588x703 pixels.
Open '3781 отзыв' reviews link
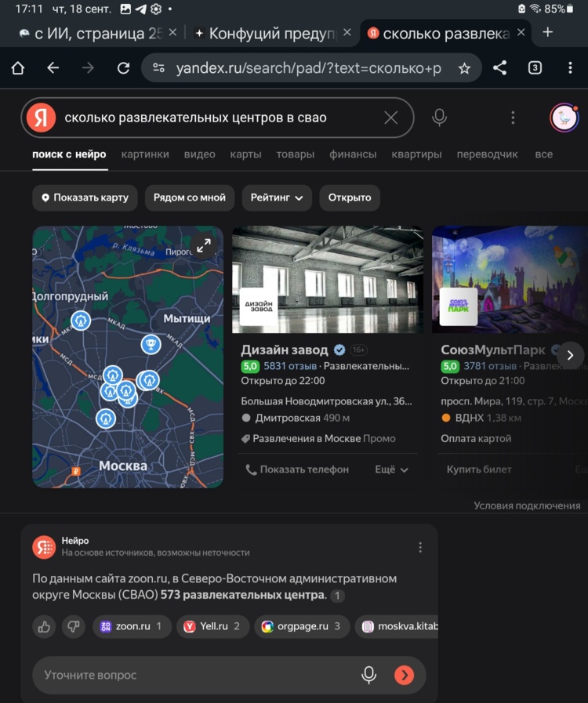pyautogui.click(x=490, y=366)
